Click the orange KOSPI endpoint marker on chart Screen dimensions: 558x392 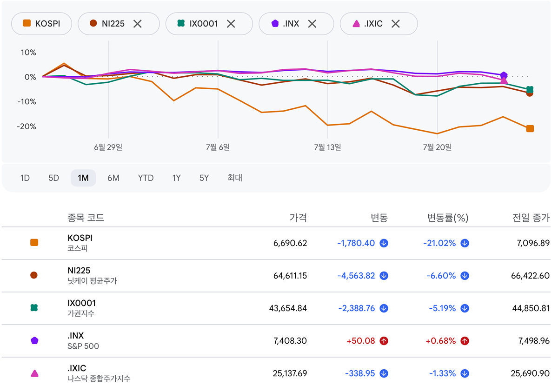[x=530, y=129]
